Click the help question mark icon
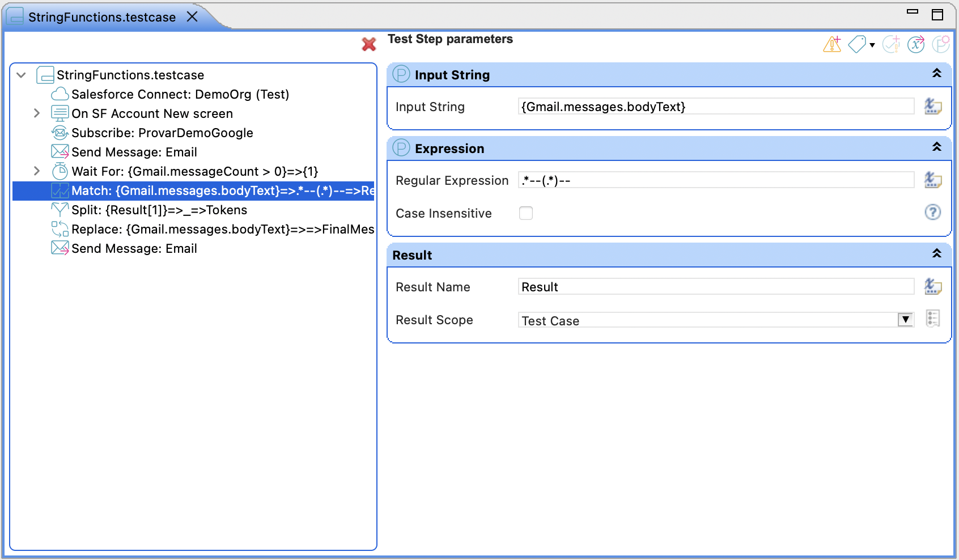 932,213
